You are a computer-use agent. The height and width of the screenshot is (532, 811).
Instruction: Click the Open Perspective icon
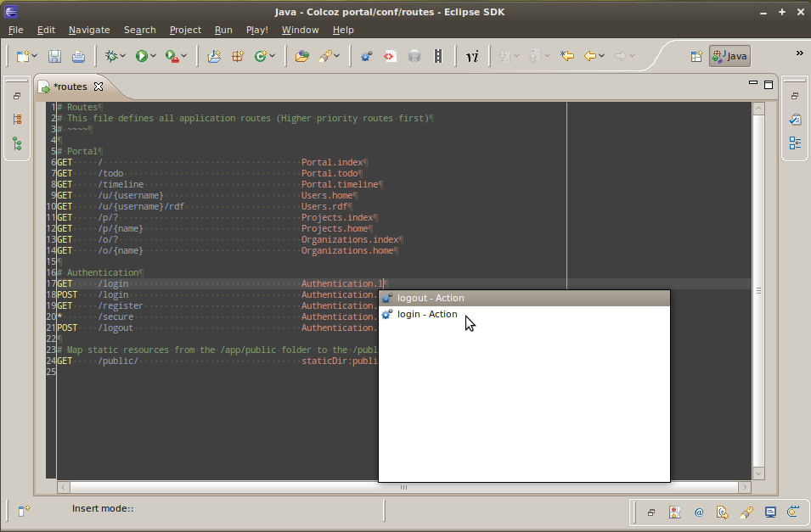point(696,57)
